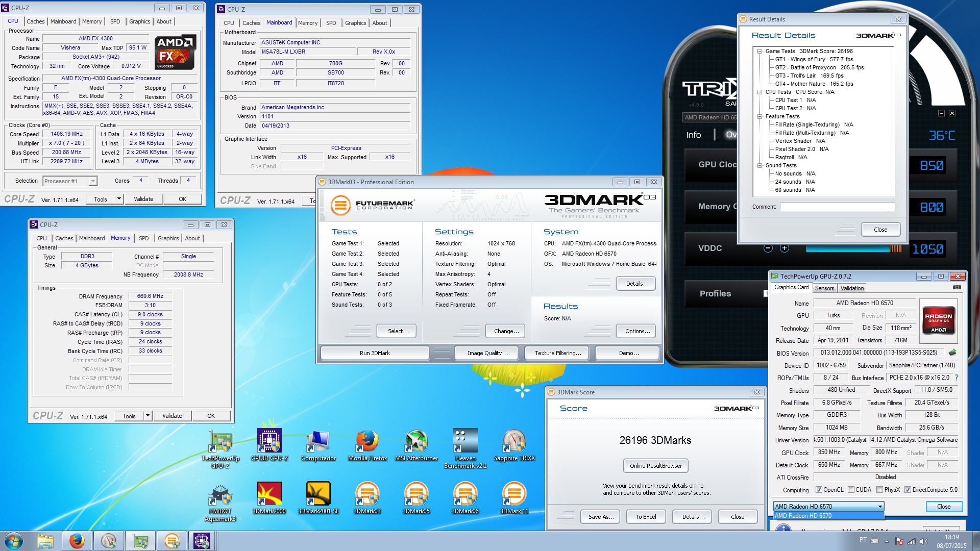Launch 3DMark11 desktop shortcut
980x551 pixels.
(x=514, y=498)
